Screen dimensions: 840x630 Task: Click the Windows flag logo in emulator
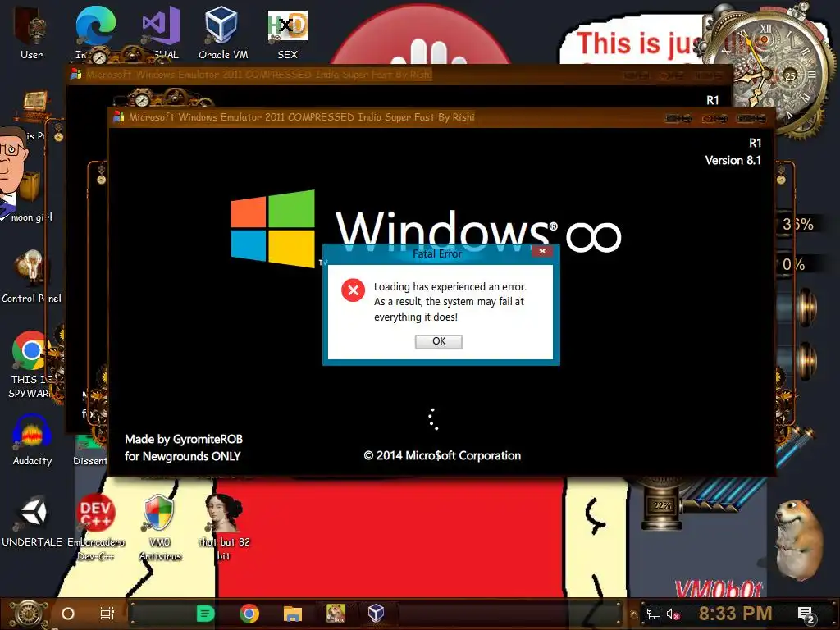(x=272, y=229)
